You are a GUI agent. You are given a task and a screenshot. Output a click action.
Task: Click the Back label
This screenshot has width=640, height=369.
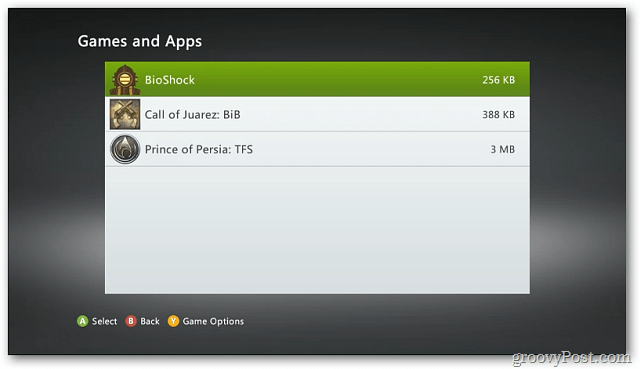[150, 321]
